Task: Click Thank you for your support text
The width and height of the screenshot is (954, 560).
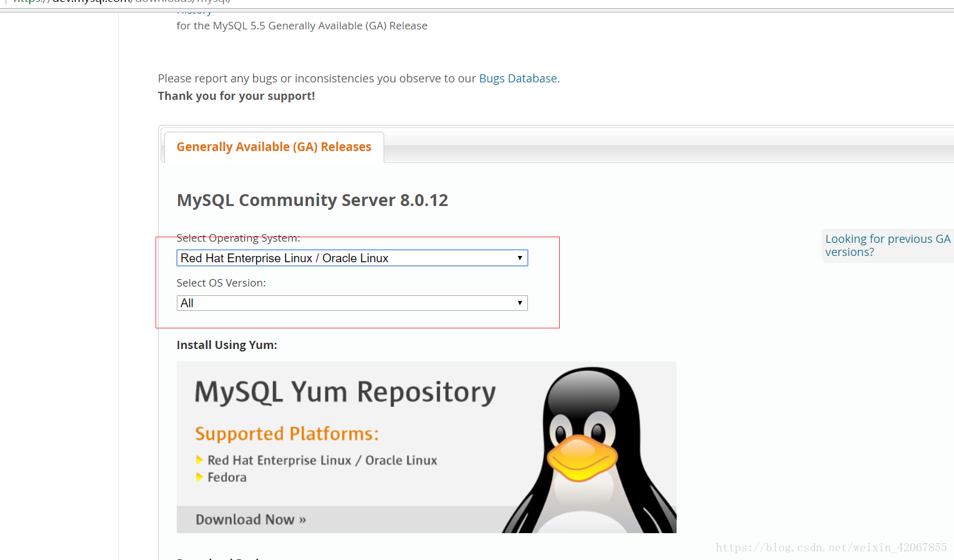Action: 236,96
